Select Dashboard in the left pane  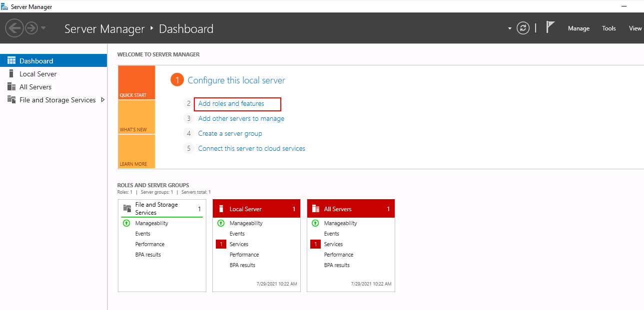53,61
